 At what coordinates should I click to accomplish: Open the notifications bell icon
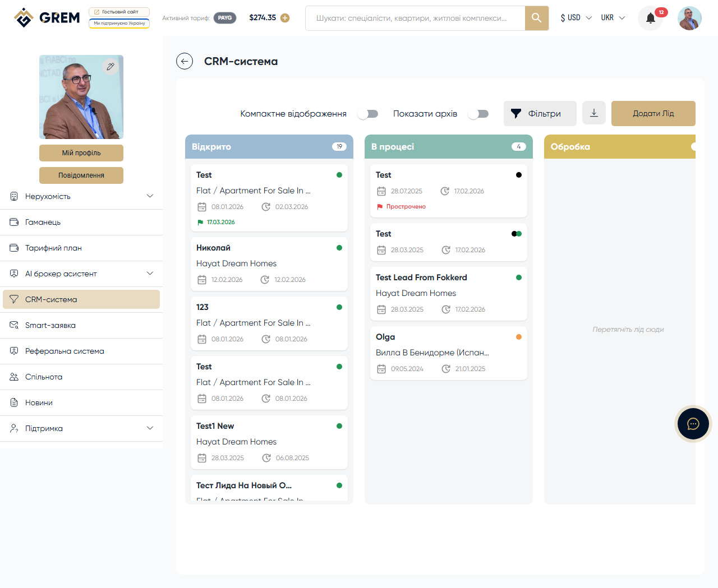[x=651, y=18]
